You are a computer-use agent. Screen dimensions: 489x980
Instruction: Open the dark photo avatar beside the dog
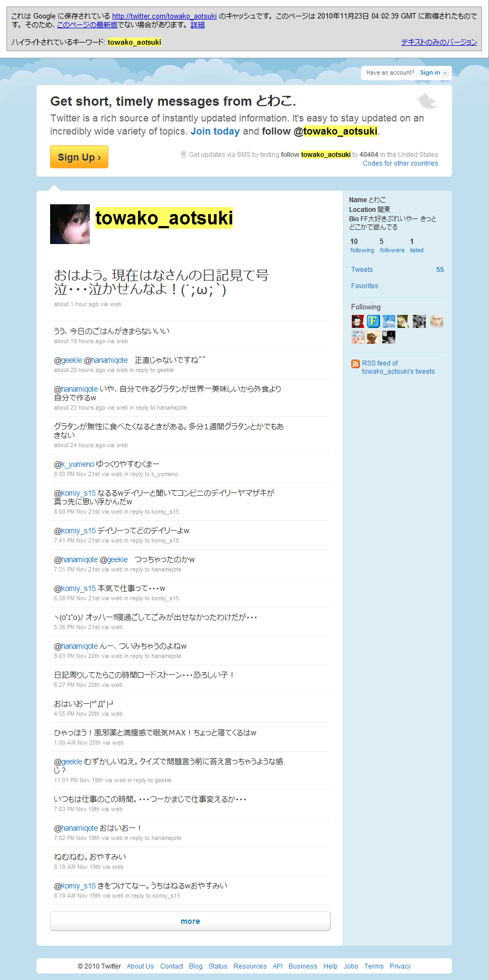tap(389, 337)
